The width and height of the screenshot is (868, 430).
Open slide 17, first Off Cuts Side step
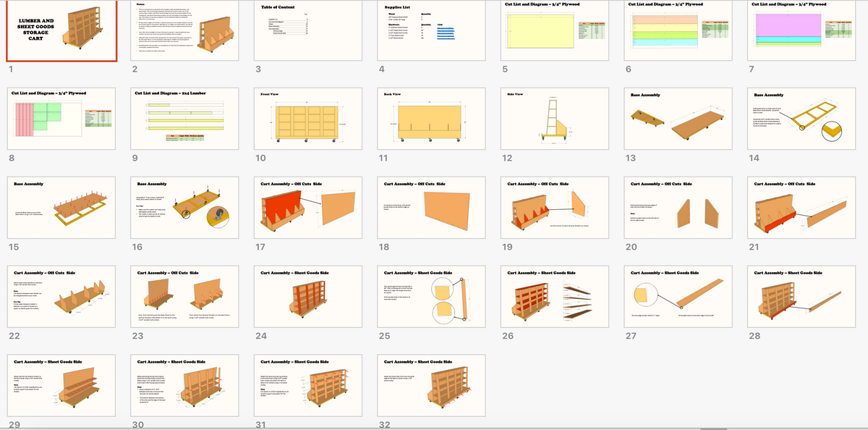click(x=307, y=206)
